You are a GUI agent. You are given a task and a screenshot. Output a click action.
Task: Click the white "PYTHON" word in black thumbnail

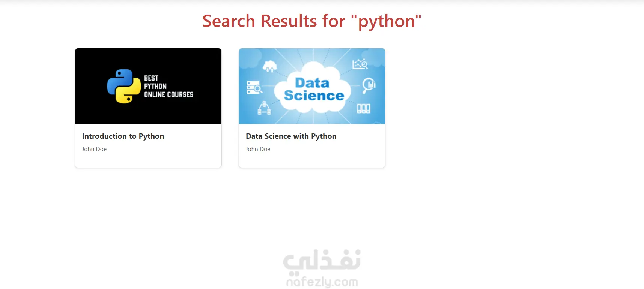point(155,86)
